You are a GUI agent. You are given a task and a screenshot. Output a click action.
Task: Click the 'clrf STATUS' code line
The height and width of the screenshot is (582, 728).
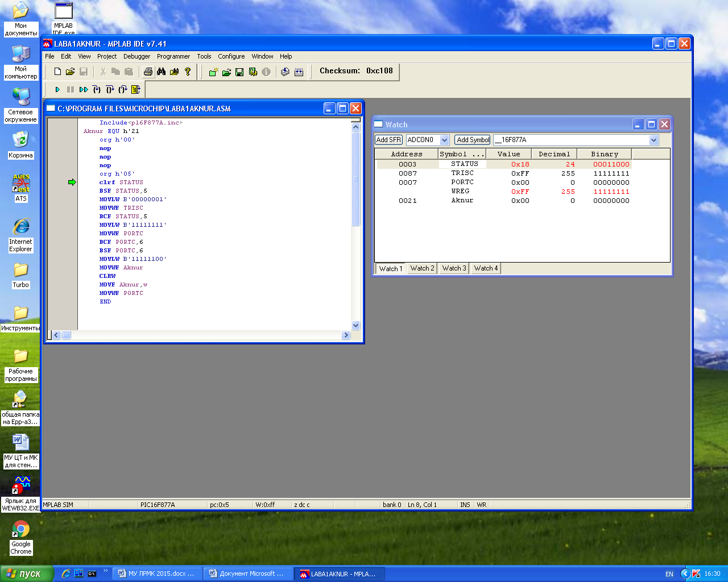tap(121, 182)
